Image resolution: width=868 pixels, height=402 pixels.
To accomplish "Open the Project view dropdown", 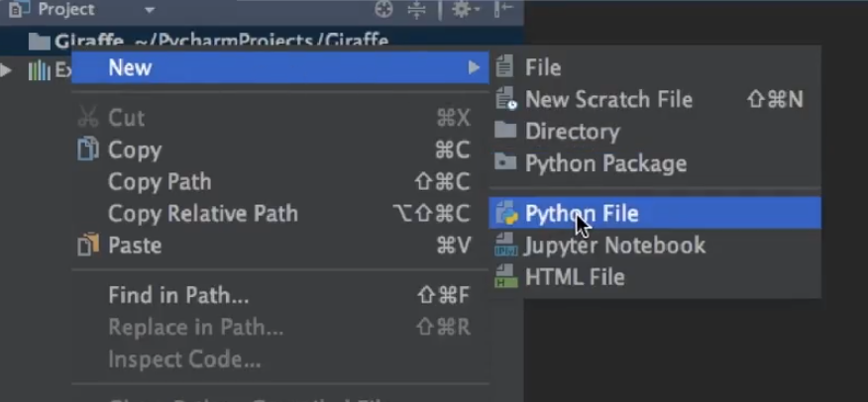I will click(150, 10).
